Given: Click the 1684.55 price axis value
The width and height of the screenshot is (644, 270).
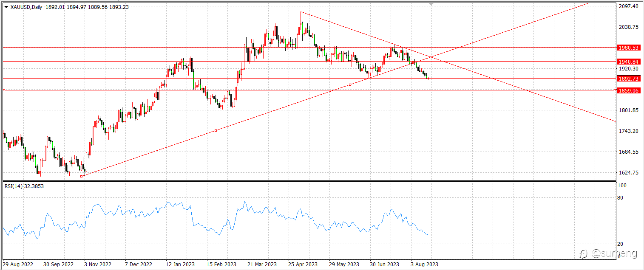Looking at the screenshot, I should [629, 152].
